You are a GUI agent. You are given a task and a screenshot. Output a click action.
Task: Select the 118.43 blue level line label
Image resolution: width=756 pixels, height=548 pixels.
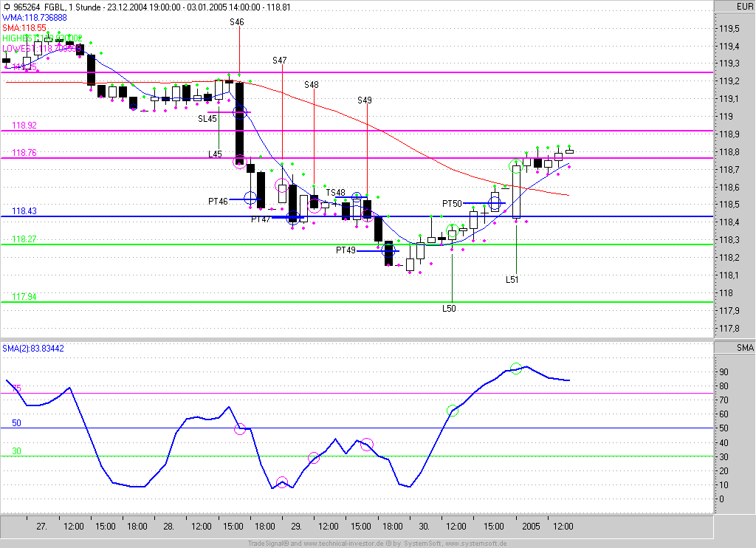(x=24, y=210)
